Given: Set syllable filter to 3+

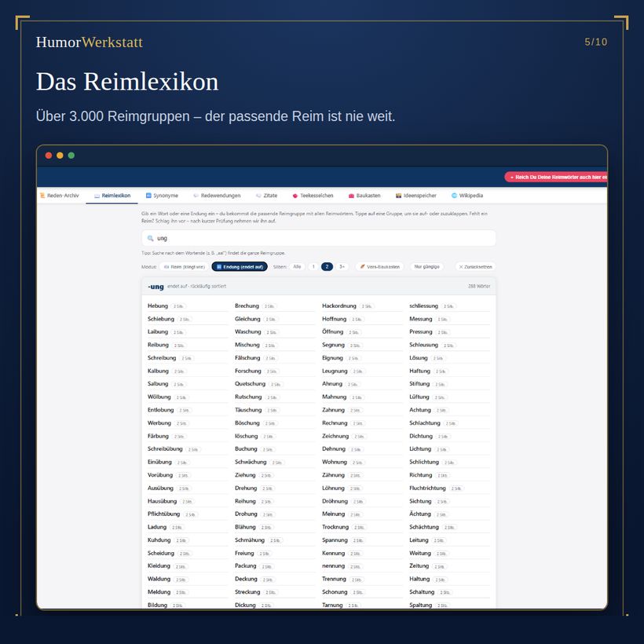Looking at the screenshot, I should (342, 266).
